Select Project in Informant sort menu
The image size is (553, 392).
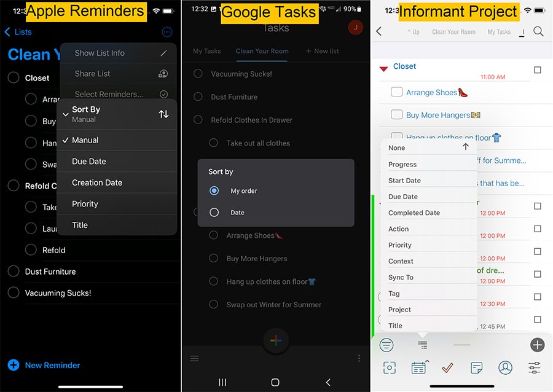click(x=429, y=310)
